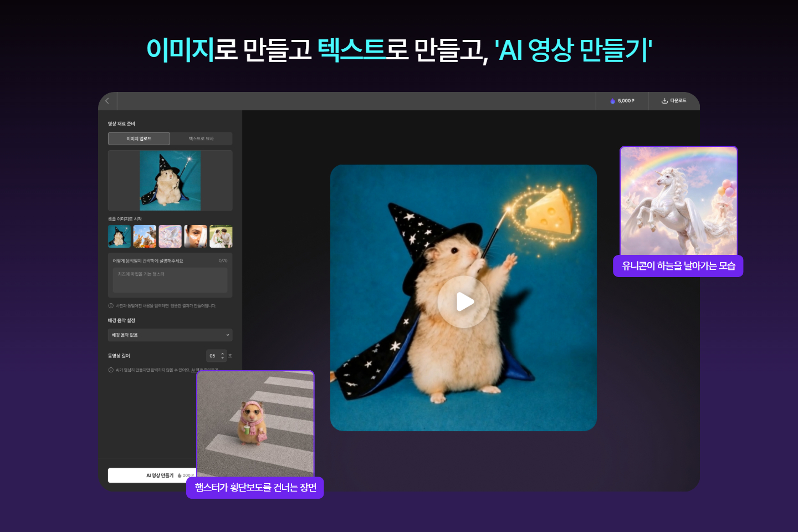Click the 영상 재료 준비 heading
The image size is (798, 532).
[121, 124]
